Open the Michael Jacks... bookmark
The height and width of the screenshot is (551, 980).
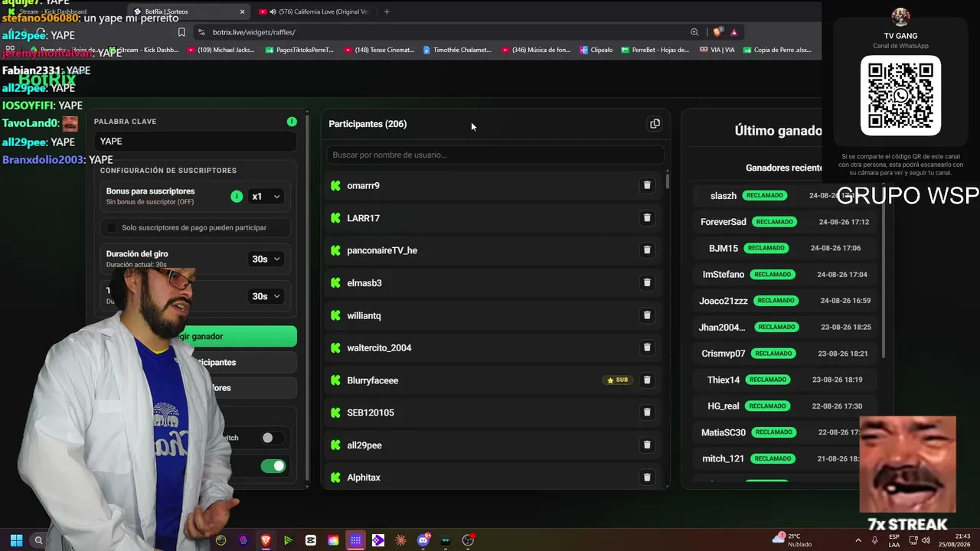(220, 50)
